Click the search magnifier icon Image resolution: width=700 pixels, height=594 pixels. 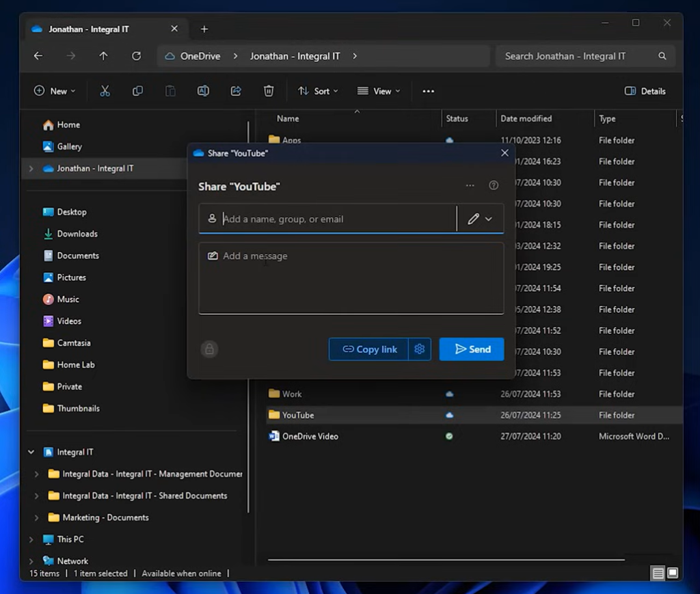662,56
